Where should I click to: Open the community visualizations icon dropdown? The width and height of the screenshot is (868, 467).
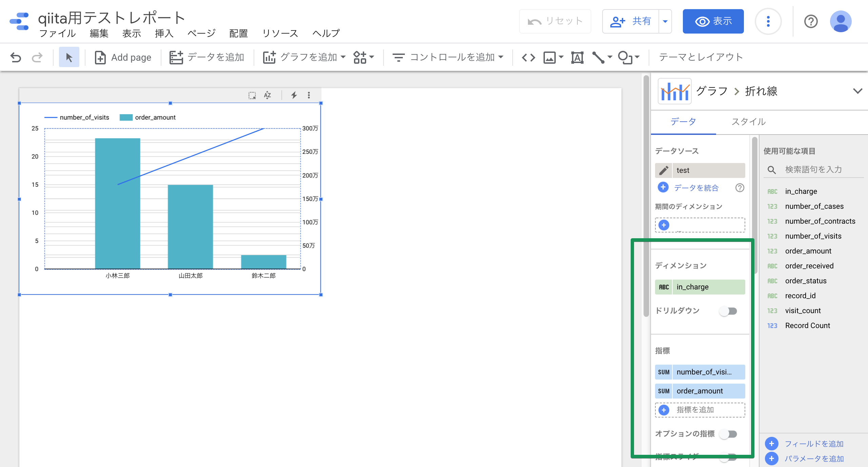363,57
